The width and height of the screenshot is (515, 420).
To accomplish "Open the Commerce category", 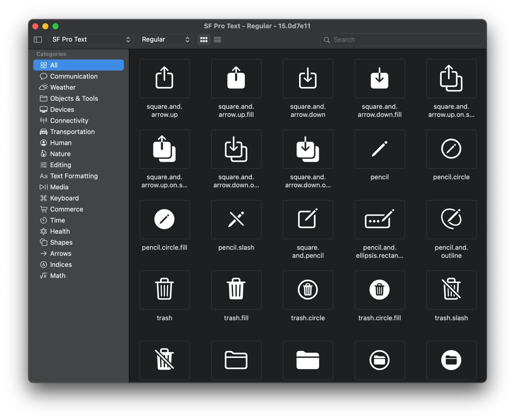I will point(78,209).
